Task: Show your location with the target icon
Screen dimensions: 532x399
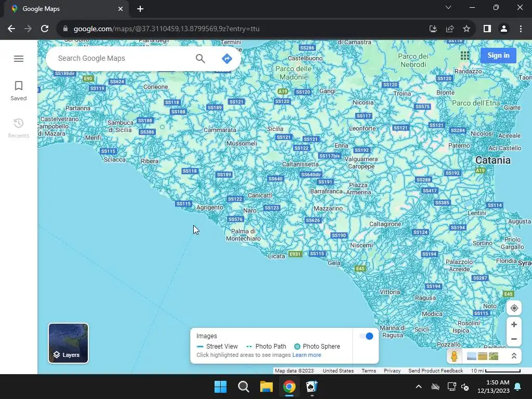Action: (514, 308)
